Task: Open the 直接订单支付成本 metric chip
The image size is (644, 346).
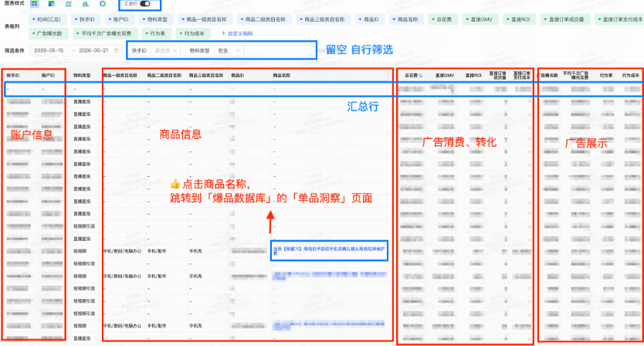Action: [x=619, y=19]
